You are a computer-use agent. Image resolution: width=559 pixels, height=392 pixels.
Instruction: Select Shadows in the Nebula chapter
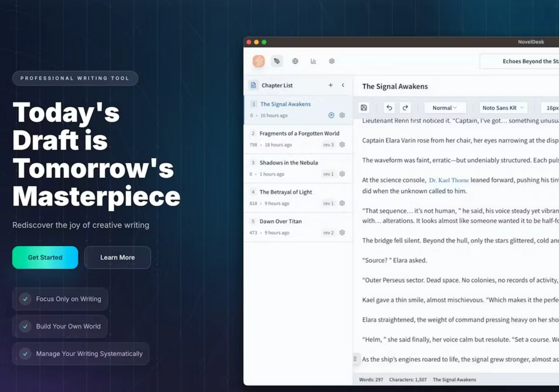tap(298, 169)
